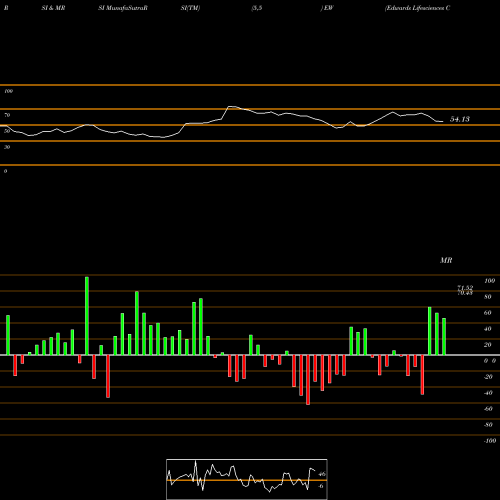The image size is (500, 500).
Task: Click the current RSI value 54.13
Action: click(460, 119)
